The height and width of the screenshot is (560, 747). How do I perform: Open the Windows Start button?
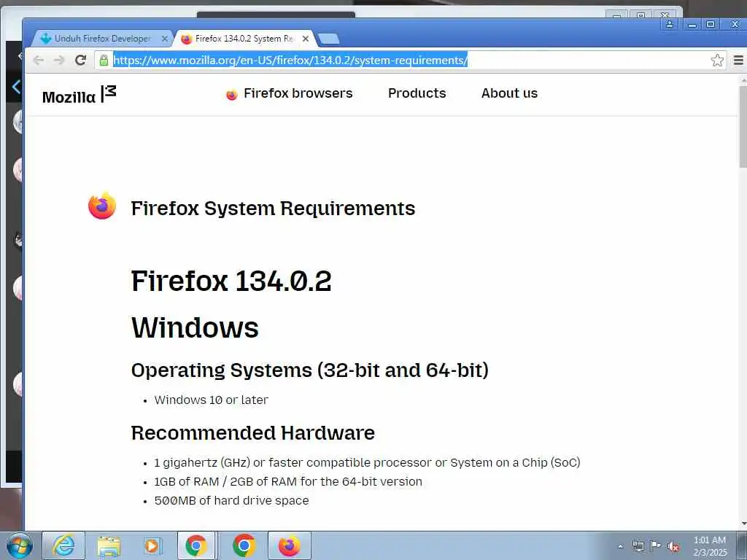pyautogui.click(x=20, y=545)
